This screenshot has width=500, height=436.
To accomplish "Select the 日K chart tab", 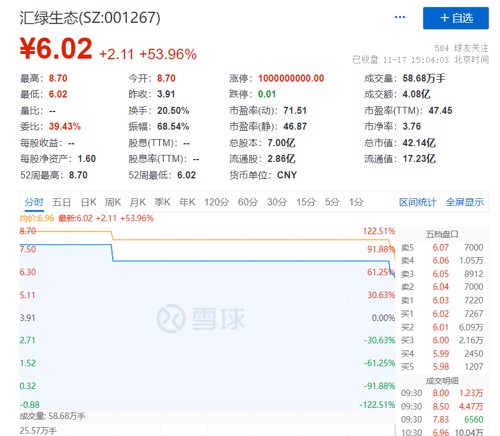I will 88,202.
